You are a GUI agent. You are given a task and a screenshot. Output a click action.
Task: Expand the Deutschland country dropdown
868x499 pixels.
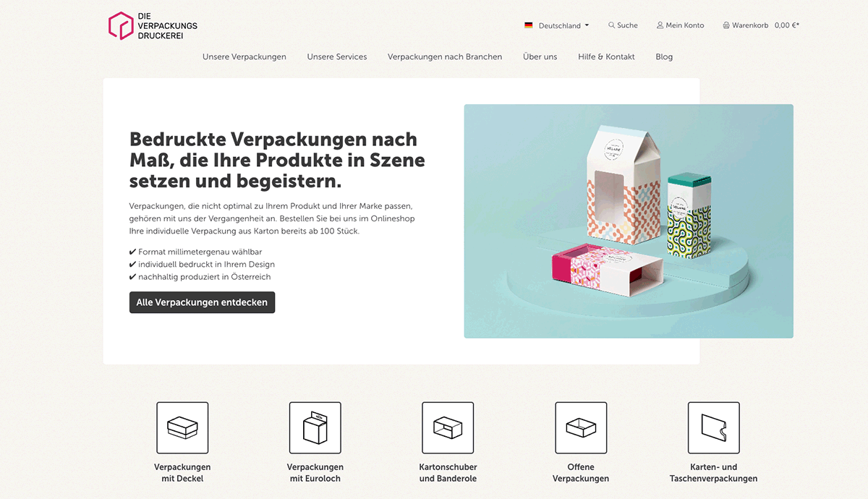557,25
